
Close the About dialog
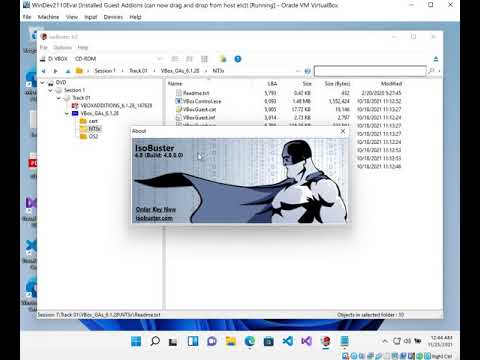(343, 131)
